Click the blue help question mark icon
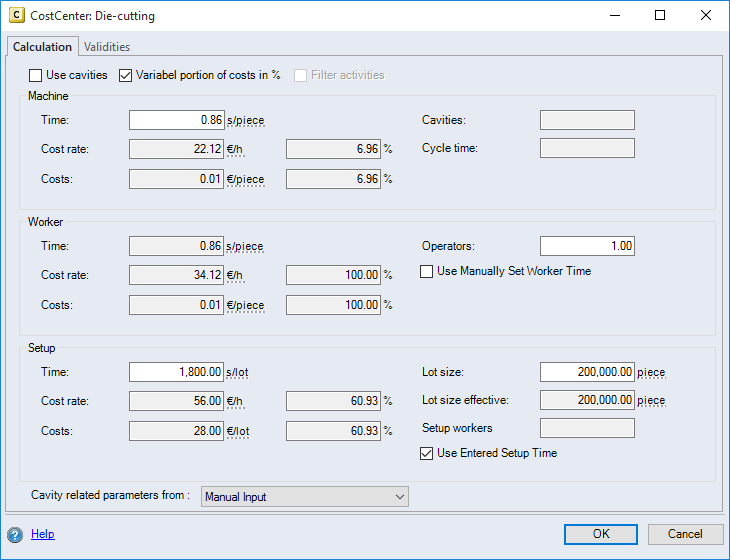Screen dimensions: 730x560 (x=15, y=534)
